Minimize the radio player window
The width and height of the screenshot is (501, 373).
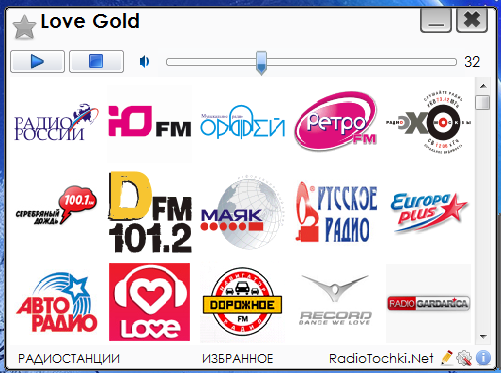pyautogui.click(x=436, y=20)
